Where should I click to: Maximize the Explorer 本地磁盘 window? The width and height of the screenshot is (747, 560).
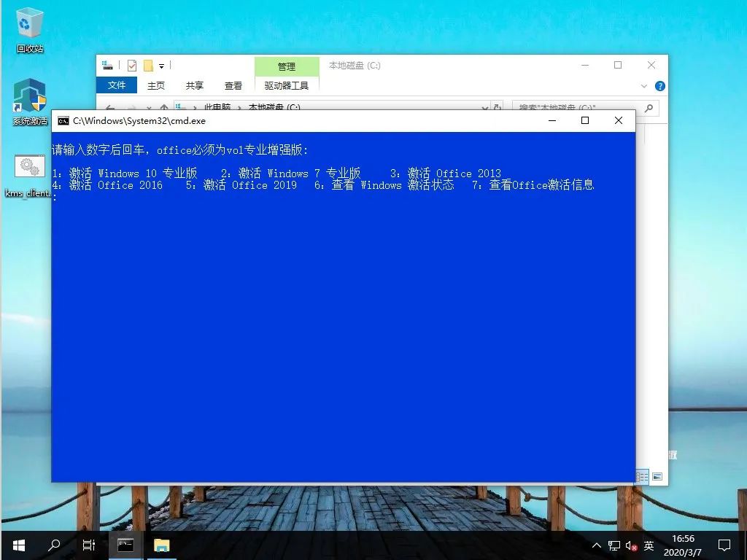pyautogui.click(x=618, y=65)
